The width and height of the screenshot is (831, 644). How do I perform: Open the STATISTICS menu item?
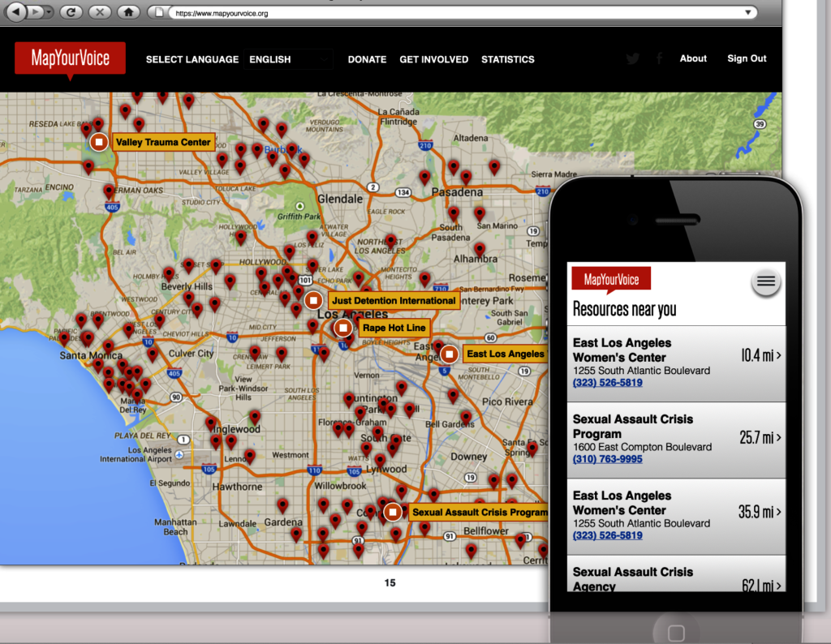[x=508, y=59]
